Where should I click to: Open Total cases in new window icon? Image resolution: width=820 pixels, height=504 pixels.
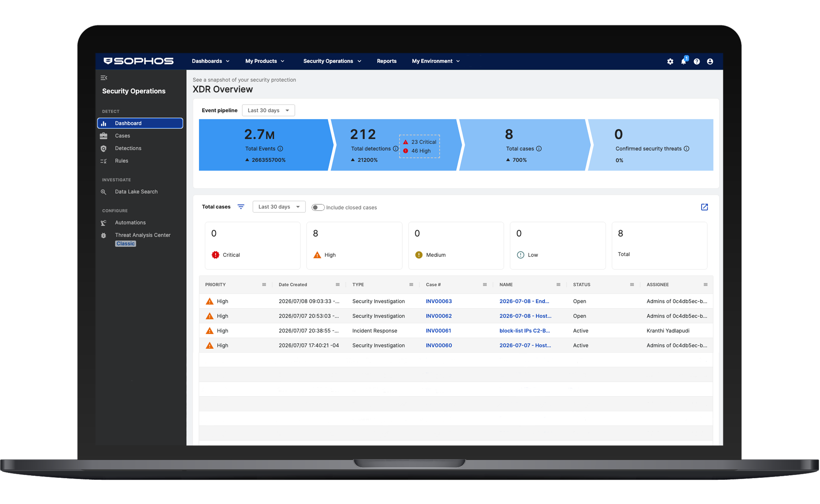[704, 207]
